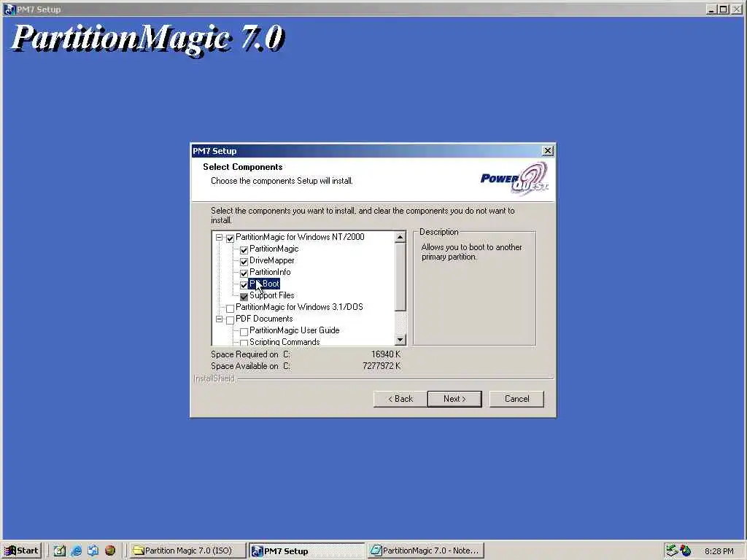This screenshot has height=560, width=747.
Task: Click the second system tray icon
Action: (x=686, y=551)
